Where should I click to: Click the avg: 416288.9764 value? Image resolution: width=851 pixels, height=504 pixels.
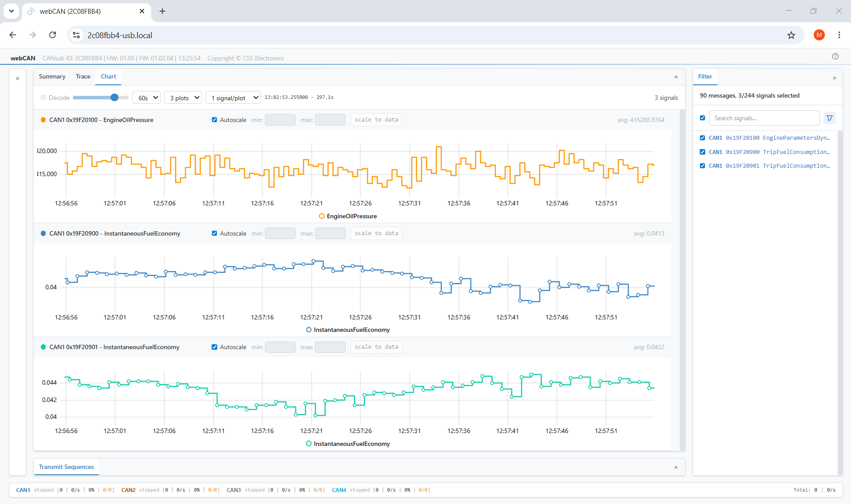[x=641, y=120]
